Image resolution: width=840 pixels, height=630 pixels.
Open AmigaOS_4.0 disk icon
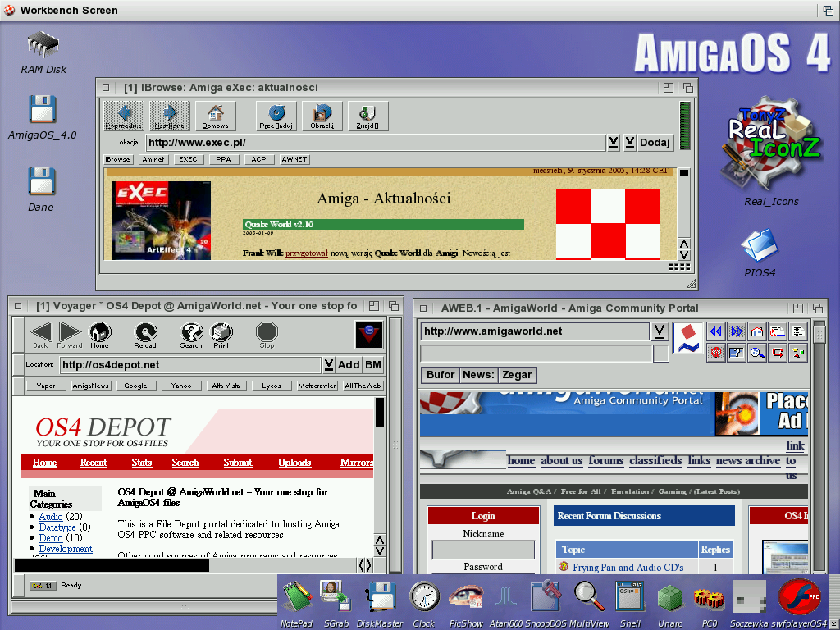43,117
